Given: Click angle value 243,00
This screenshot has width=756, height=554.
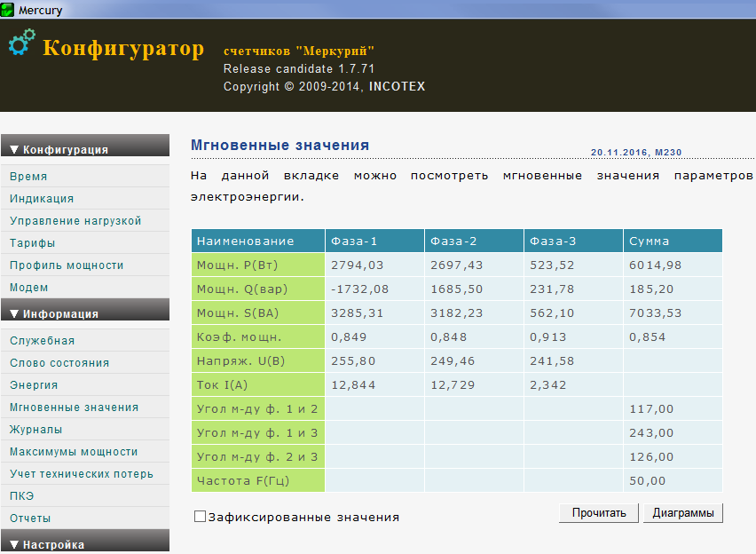Looking at the screenshot, I should coord(673,433).
